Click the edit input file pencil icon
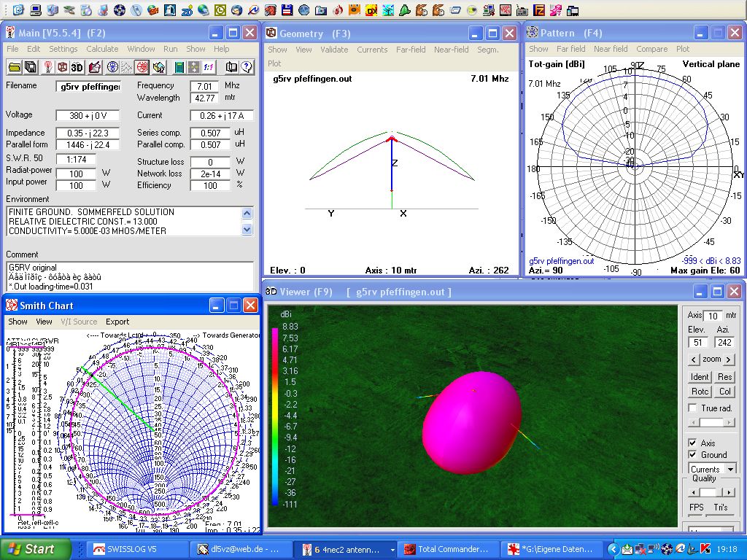 94,67
